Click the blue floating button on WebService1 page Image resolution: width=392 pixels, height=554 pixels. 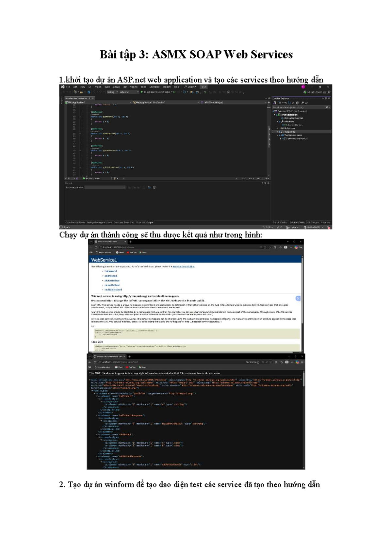pos(298,298)
